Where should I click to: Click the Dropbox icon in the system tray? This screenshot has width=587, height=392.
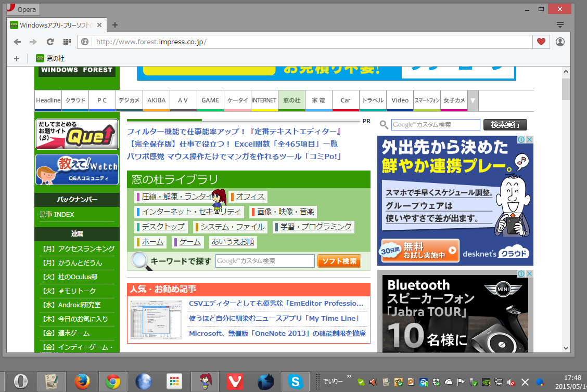pyautogui.click(x=436, y=382)
